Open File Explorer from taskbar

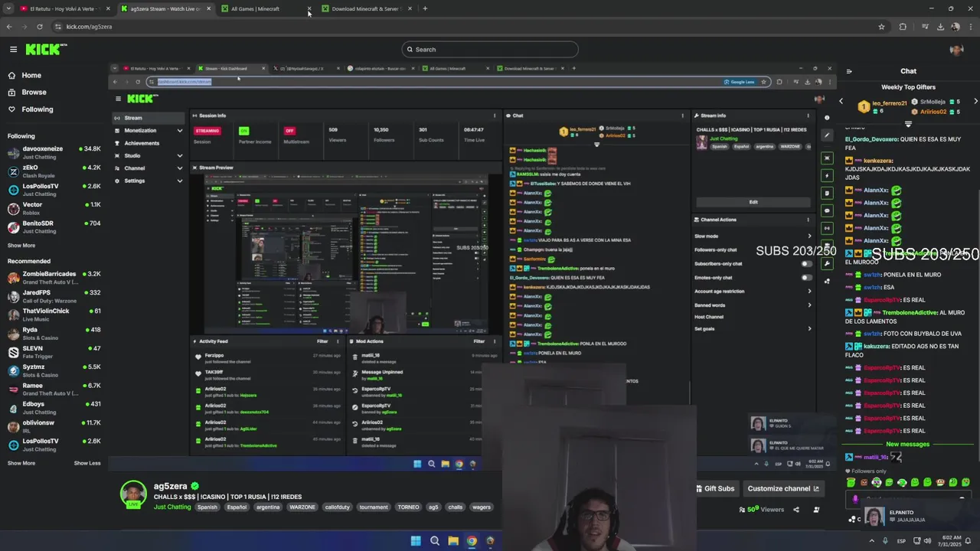(453, 541)
